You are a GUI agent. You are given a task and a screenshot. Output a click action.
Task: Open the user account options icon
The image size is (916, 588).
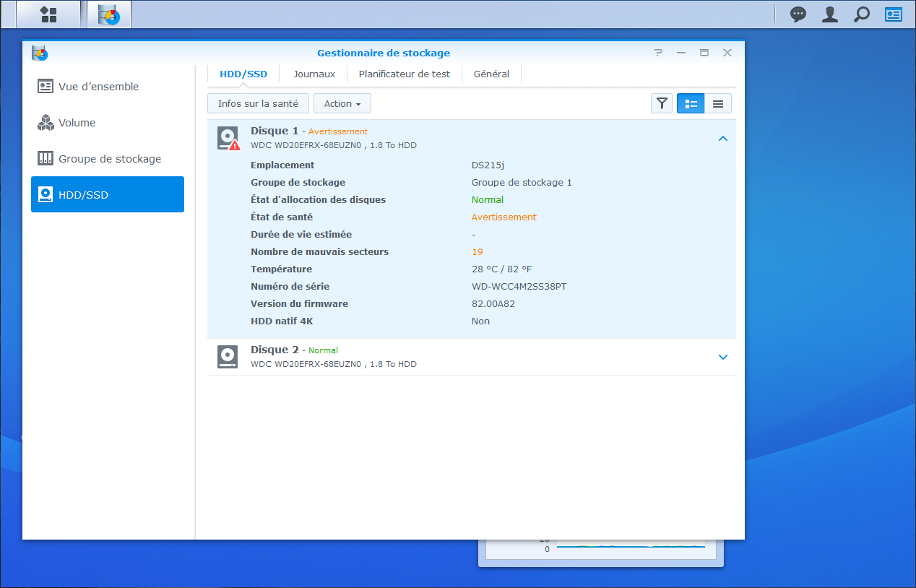(x=830, y=14)
